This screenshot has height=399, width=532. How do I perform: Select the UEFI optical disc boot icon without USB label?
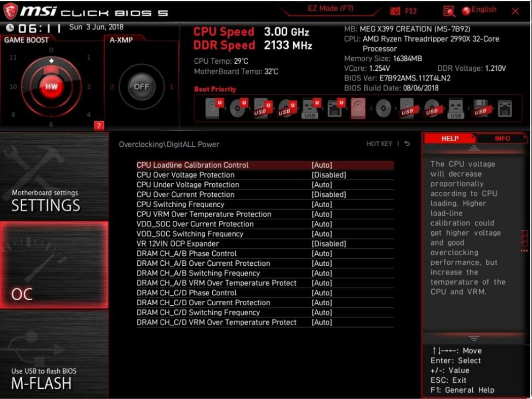click(239, 108)
